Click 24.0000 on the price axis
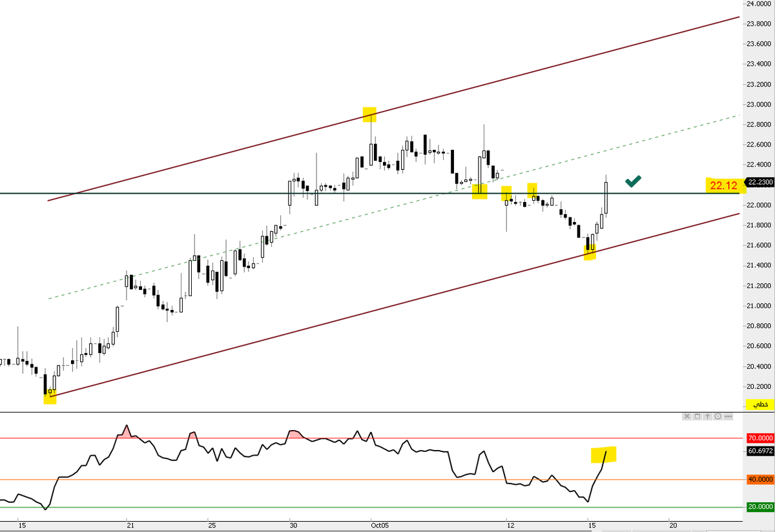 tap(759, 4)
